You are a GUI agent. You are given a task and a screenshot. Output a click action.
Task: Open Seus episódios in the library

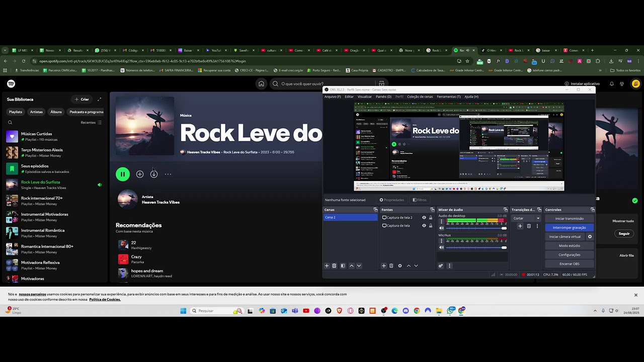(54, 168)
